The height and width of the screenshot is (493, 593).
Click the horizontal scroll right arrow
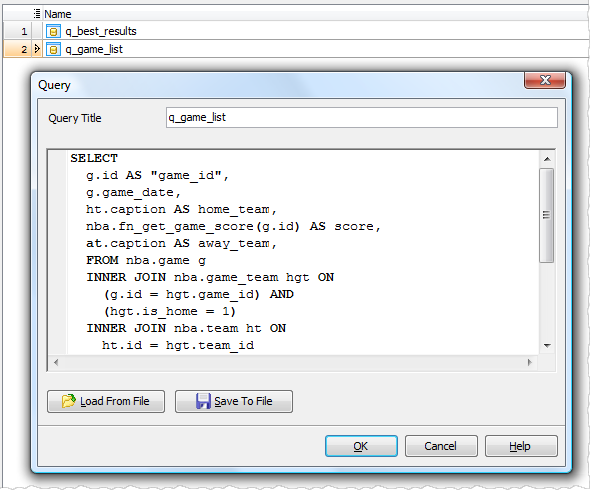click(529, 362)
